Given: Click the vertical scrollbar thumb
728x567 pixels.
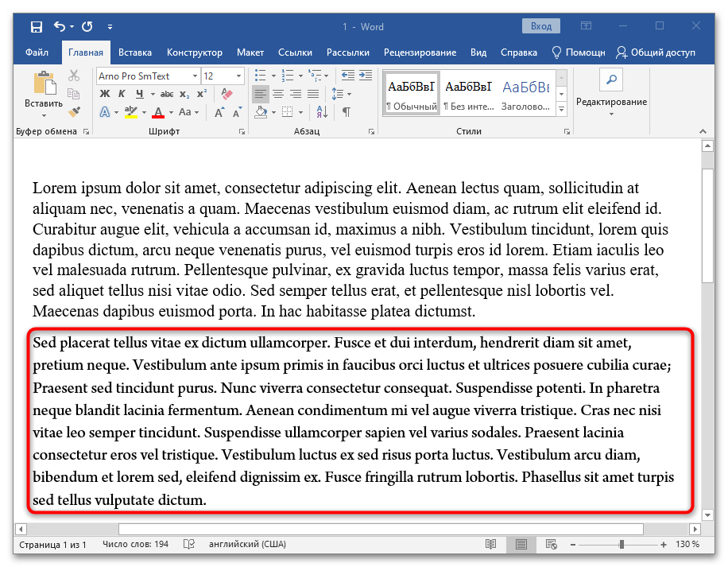Looking at the screenshot, I should pos(707,226).
